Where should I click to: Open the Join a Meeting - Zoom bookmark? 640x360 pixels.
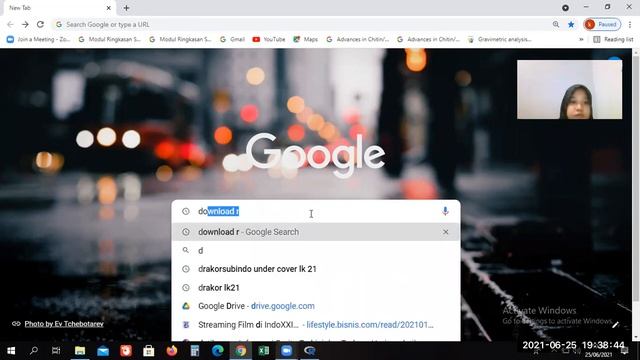(x=38, y=39)
